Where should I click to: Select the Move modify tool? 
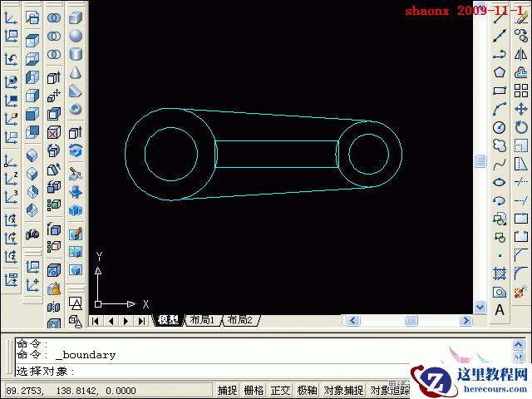coord(521,109)
